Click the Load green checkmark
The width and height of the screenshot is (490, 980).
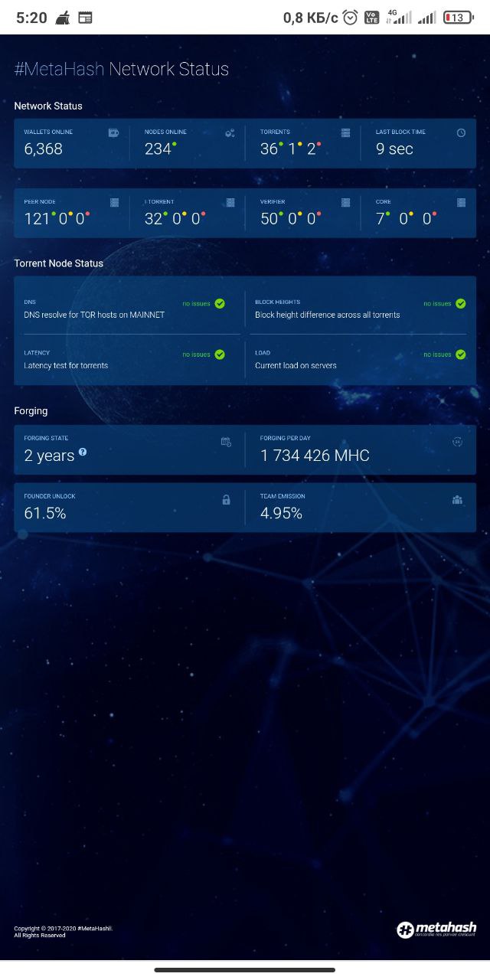[x=460, y=354]
